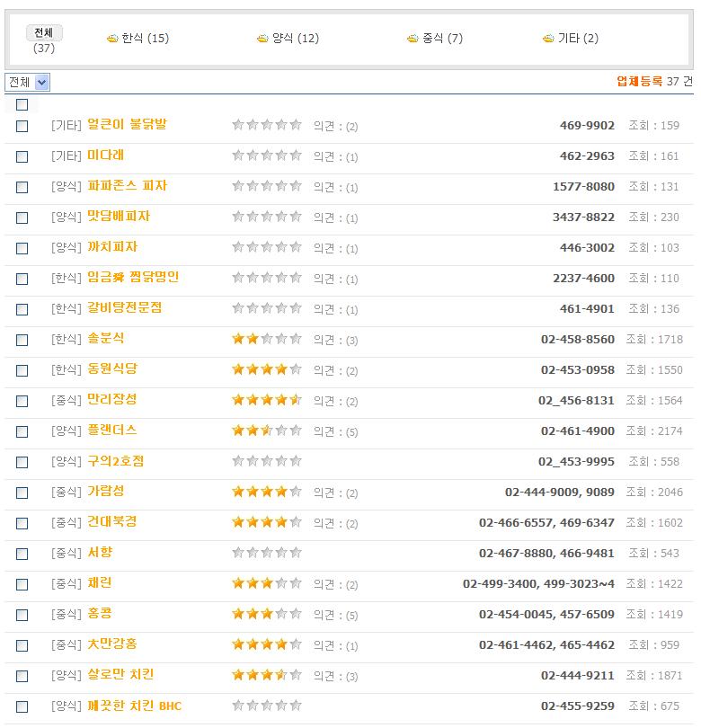
Task: Toggle the select-all checkbox above the list
Action: tap(22, 105)
